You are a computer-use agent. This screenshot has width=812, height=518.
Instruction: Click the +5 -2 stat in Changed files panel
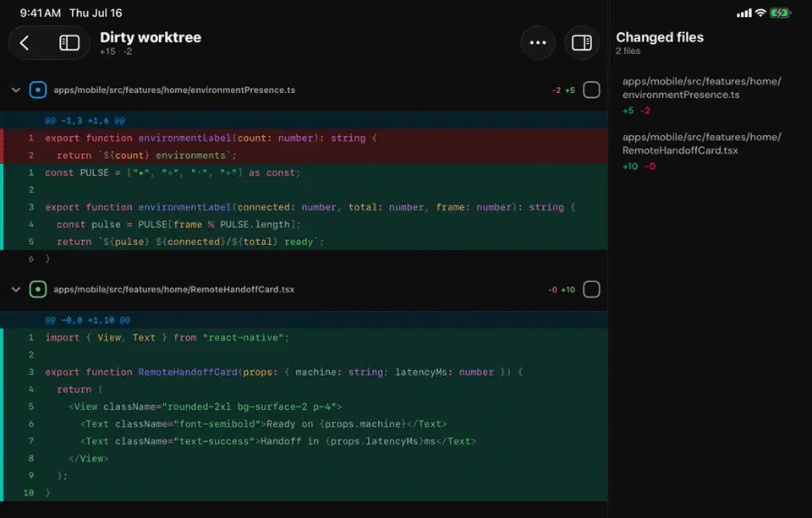pyautogui.click(x=636, y=110)
